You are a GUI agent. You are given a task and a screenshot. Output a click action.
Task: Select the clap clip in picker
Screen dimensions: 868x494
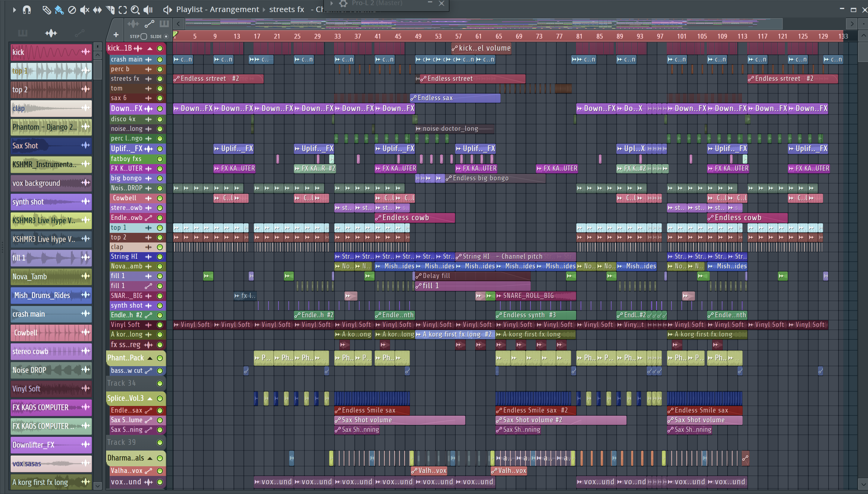point(51,109)
